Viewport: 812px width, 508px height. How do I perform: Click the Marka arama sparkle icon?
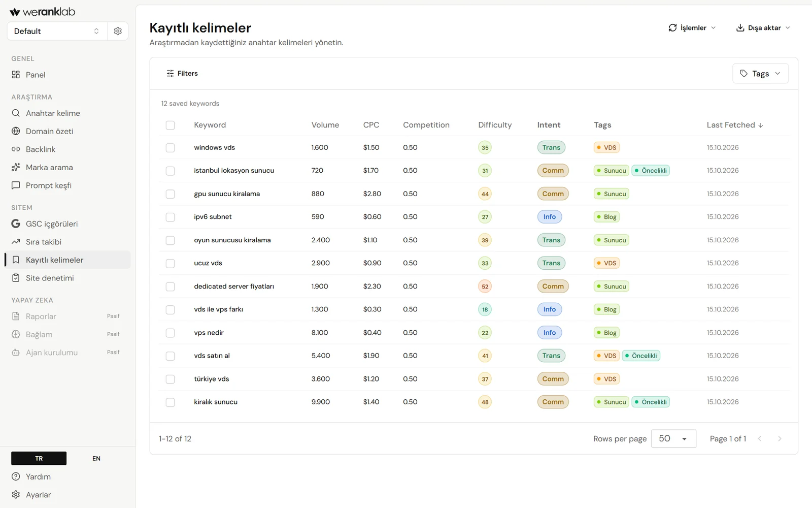[16, 167]
